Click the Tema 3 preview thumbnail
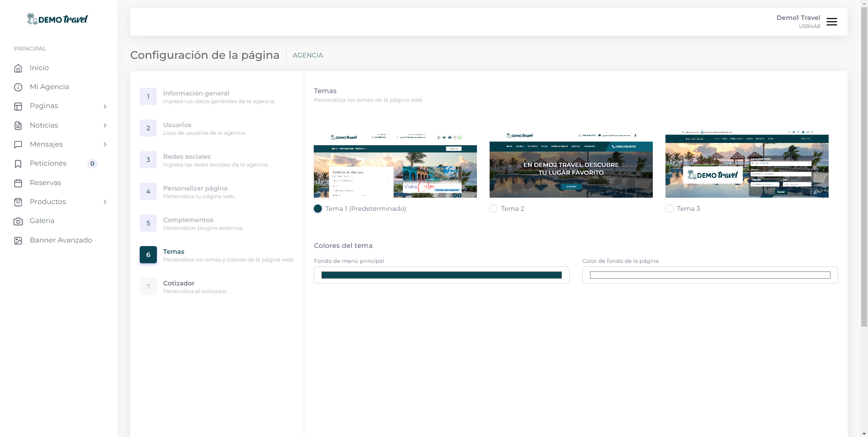This screenshot has width=868, height=437. [747, 165]
